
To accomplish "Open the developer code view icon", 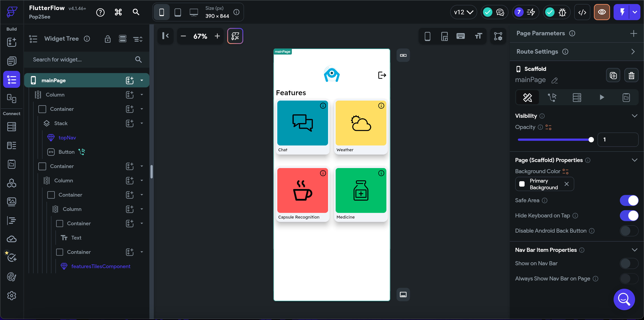I will click(x=582, y=12).
